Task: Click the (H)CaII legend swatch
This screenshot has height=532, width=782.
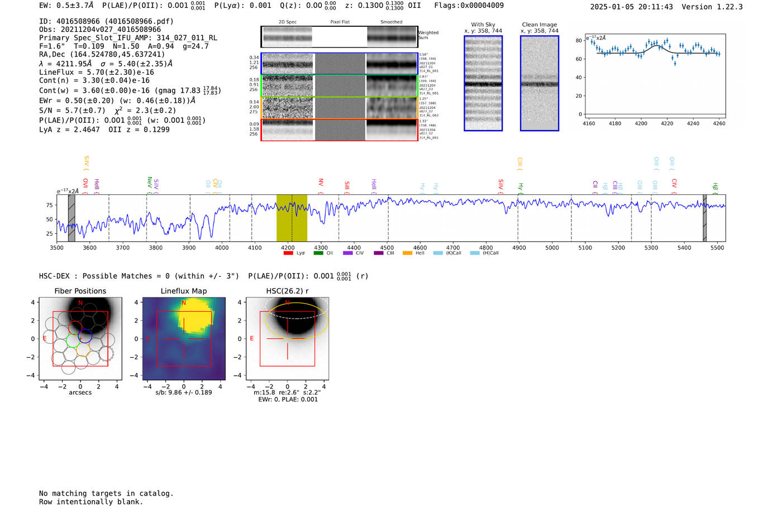Action: (475, 253)
